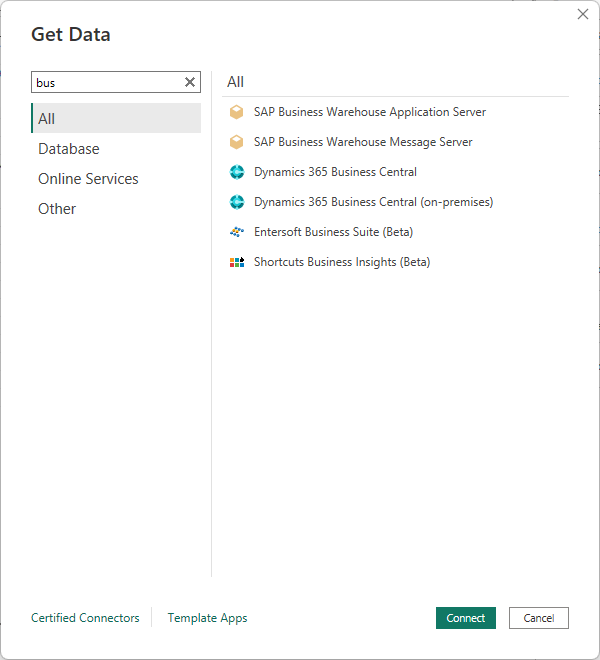Viewport: 600px width, 660px height.
Task: Choose 'Dynamics 365 Business Central' connector name
Action: [x=335, y=172]
